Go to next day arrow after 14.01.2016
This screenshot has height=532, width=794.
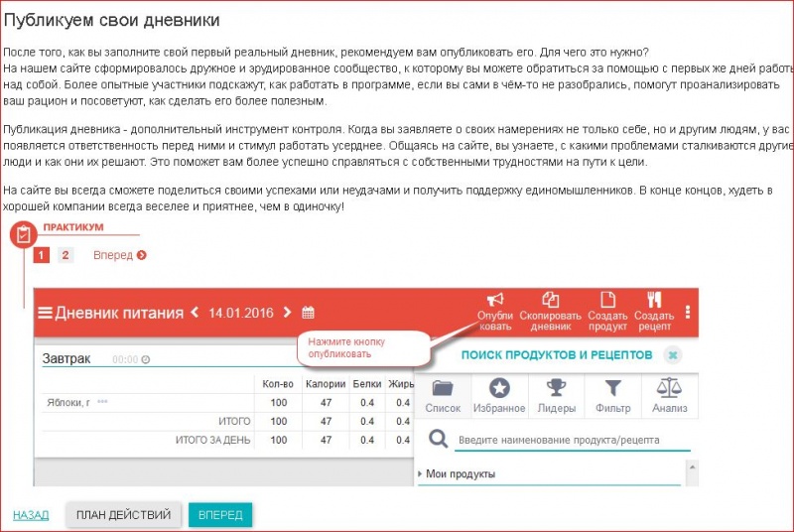coord(287,313)
